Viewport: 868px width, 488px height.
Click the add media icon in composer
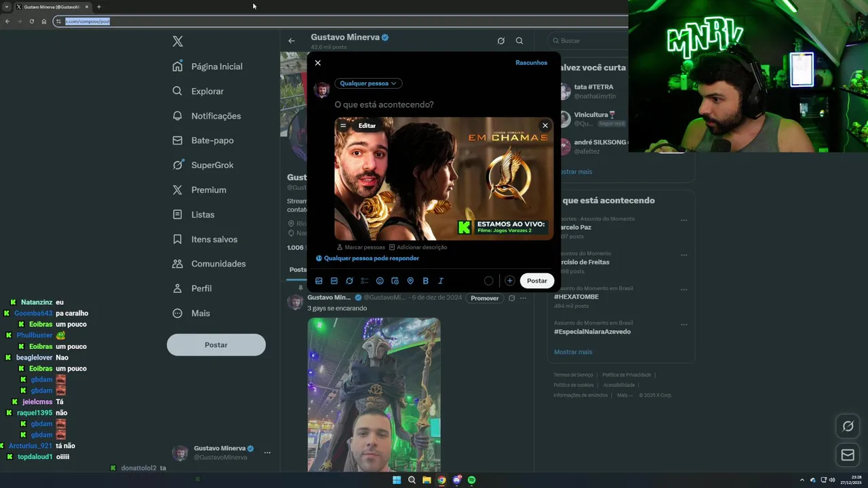click(x=319, y=281)
